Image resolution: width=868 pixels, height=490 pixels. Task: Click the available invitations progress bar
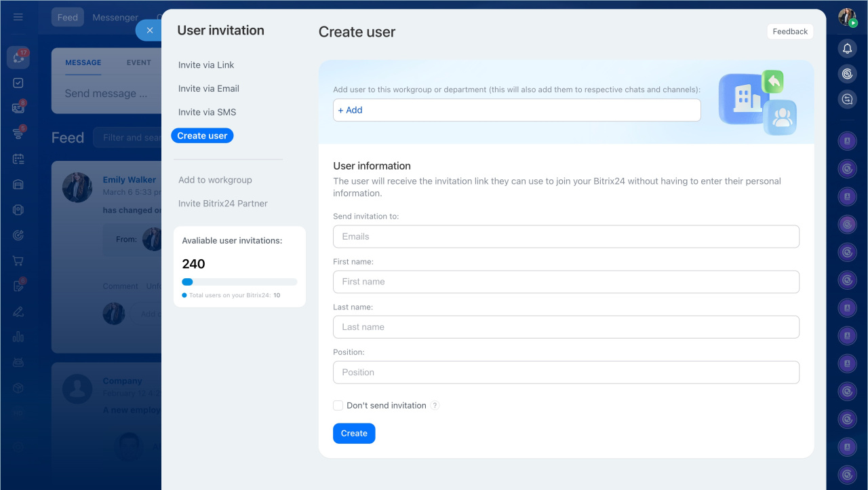239,282
